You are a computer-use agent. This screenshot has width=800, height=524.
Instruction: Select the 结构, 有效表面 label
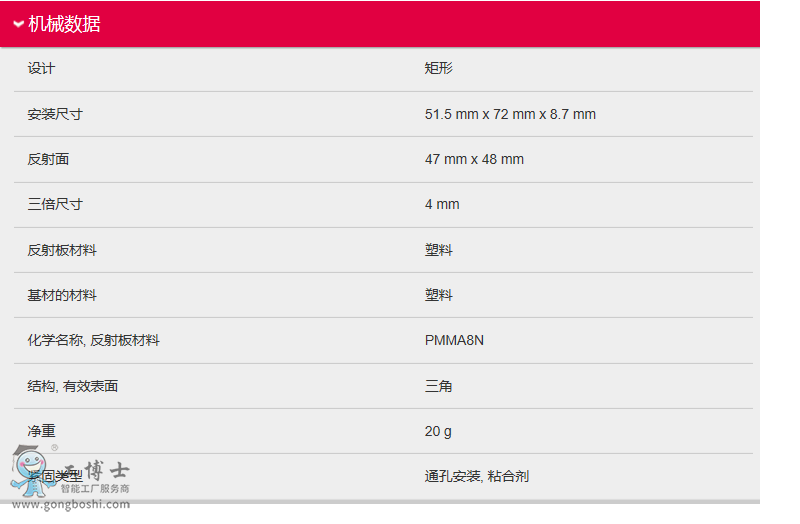pyautogui.click(x=73, y=386)
